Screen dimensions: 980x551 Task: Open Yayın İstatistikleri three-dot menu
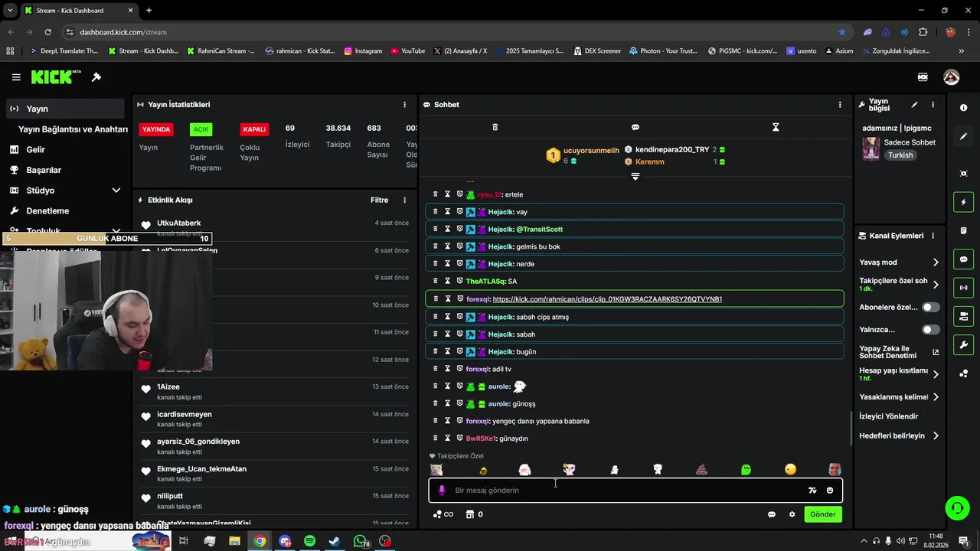pos(405,105)
